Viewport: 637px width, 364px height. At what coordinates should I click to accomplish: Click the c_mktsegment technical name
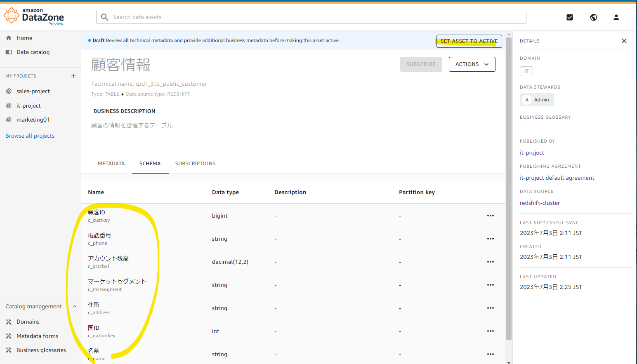(105, 289)
